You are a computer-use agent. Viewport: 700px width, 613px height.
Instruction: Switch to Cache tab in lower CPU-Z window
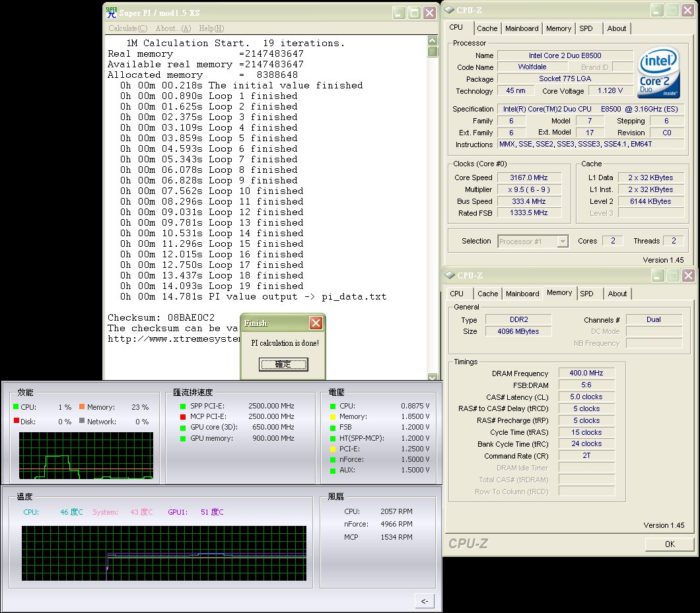tap(487, 294)
